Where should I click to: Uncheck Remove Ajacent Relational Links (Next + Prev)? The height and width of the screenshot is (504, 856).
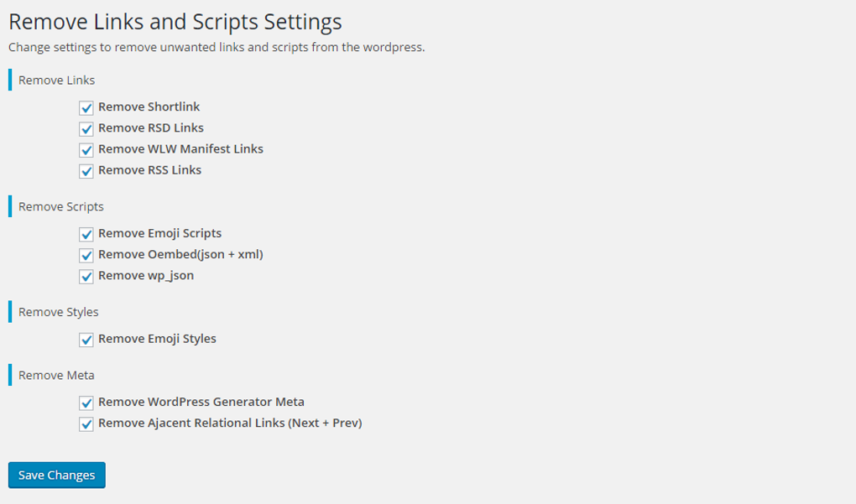[x=86, y=424]
